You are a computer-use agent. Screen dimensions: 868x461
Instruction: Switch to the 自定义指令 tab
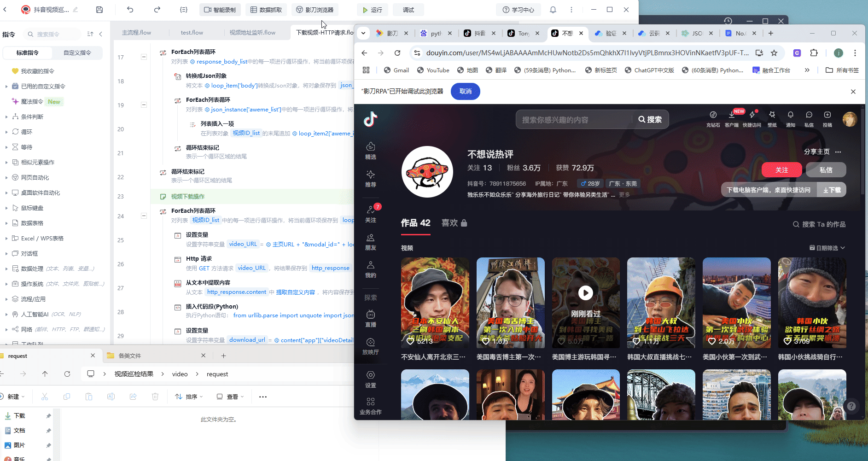point(77,53)
